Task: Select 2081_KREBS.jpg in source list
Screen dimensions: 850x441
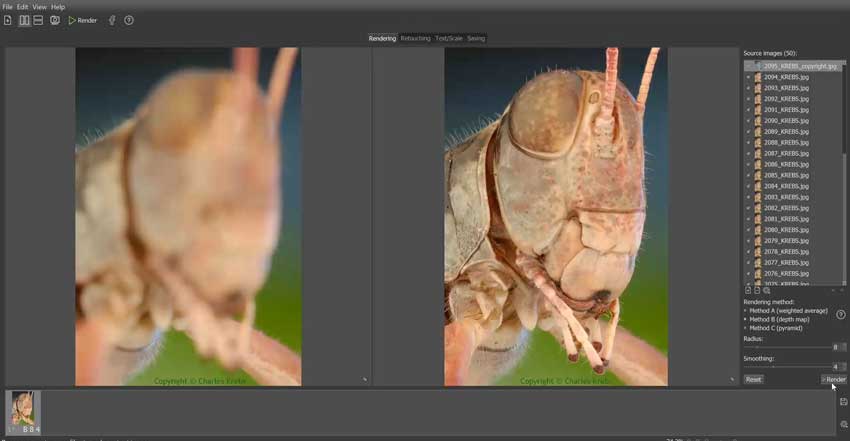Action: click(x=786, y=219)
